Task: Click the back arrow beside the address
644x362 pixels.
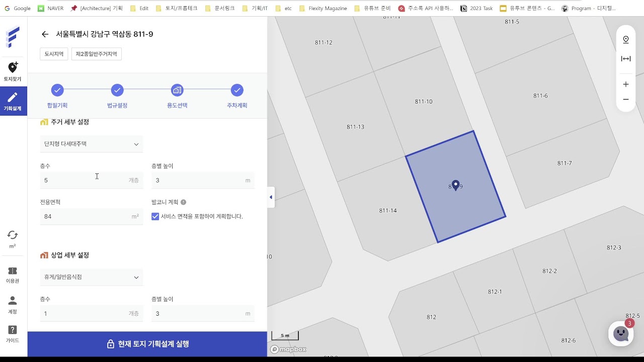Action: [x=45, y=34]
